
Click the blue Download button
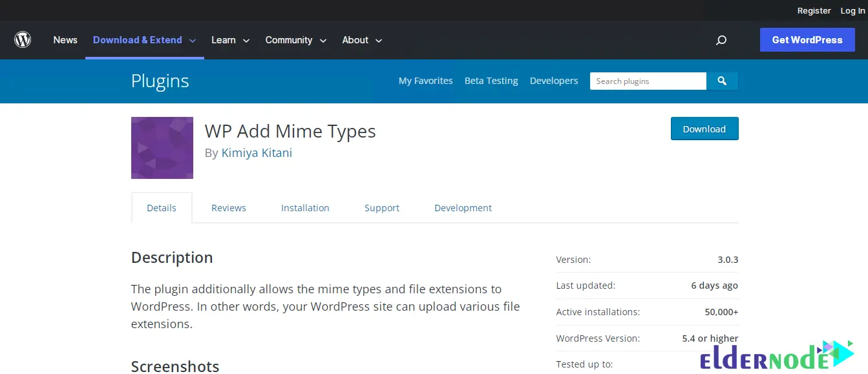tap(704, 129)
